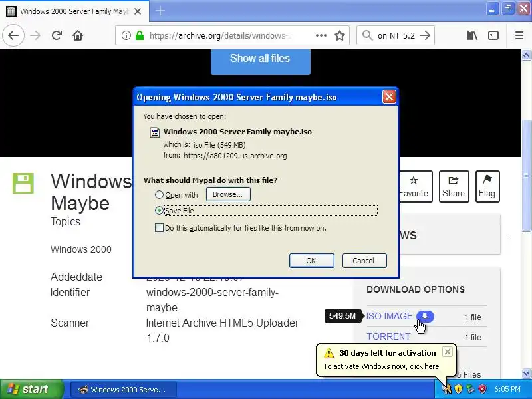Flag this item
This screenshot has height=399, width=532.
[487, 187]
